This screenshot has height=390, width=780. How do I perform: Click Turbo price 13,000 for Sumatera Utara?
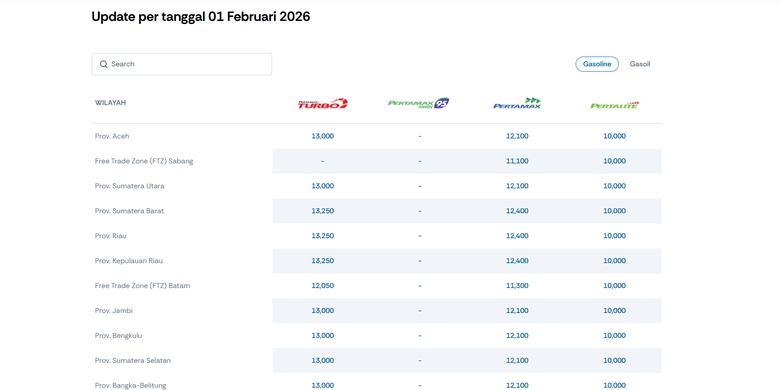tap(323, 186)
